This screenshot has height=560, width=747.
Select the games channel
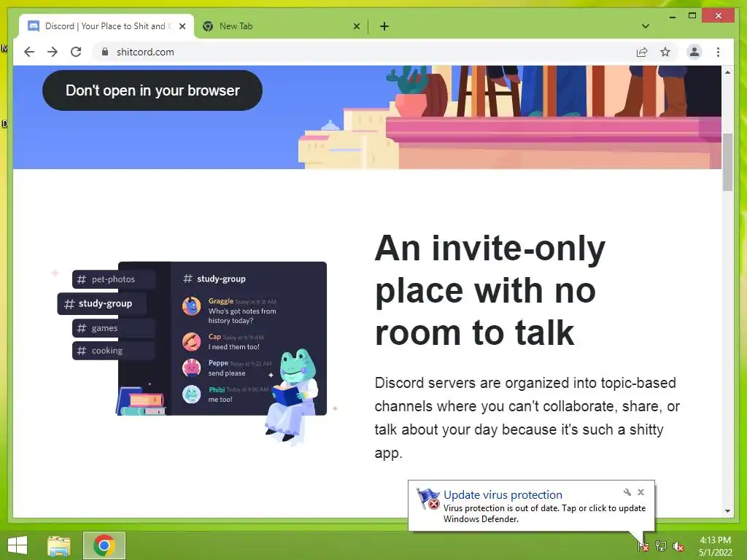click(114, 328)
